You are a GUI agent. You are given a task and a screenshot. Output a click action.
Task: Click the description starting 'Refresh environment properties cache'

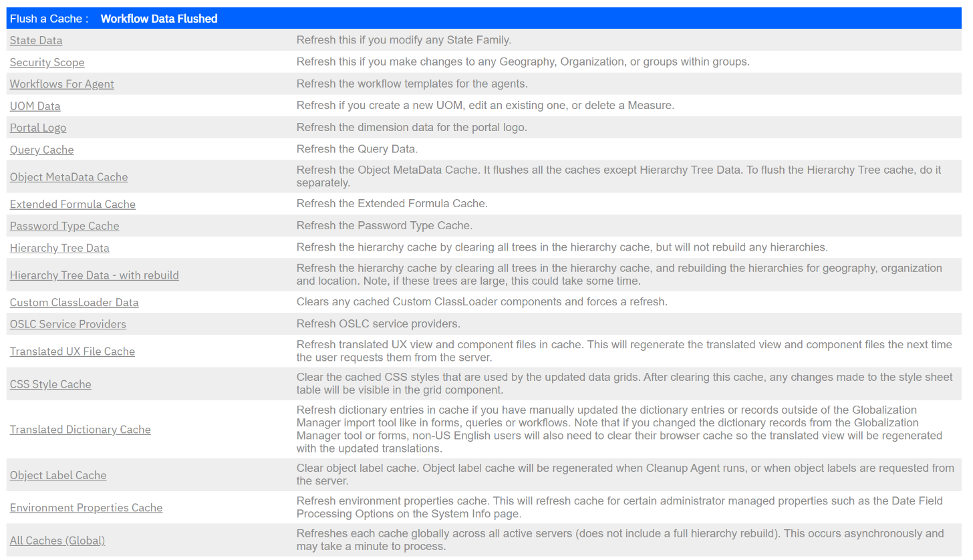(619, 507)
